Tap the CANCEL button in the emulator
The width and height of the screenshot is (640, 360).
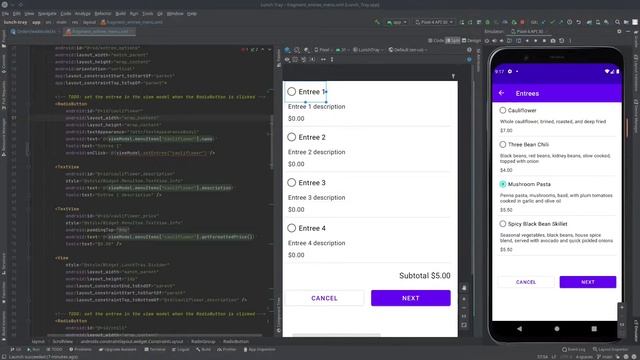pyautogui.click(x=526, y=282)
